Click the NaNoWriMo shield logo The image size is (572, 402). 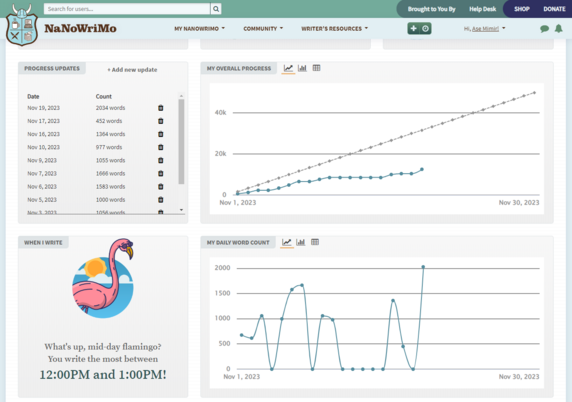point(22,26)
